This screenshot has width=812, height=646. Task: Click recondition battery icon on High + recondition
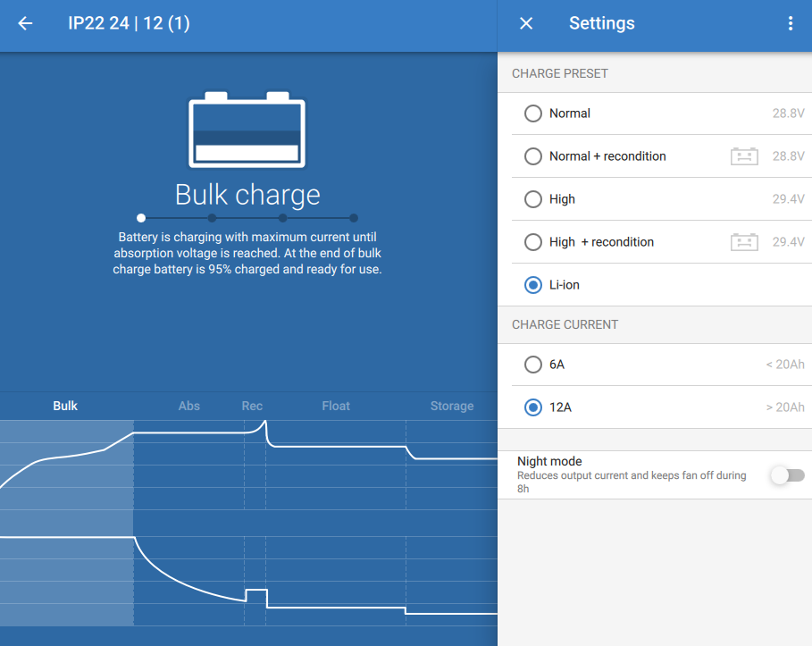tap(744, 242)
